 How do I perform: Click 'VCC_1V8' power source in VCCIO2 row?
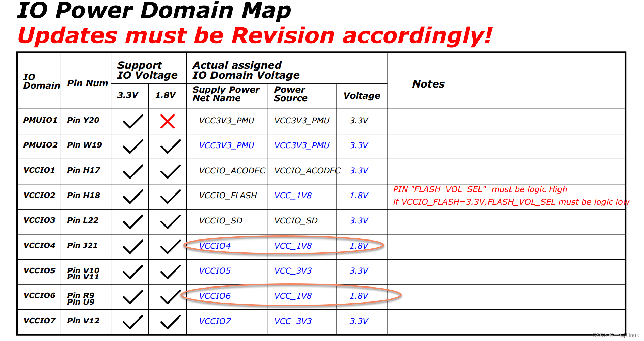point(293,196)
